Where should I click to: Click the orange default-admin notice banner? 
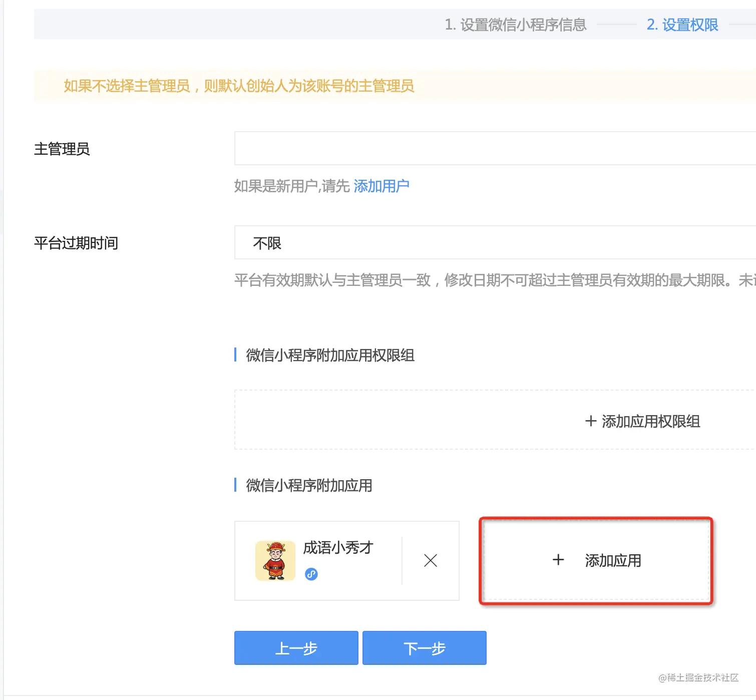pyautogui.click(x=239, y=86)
